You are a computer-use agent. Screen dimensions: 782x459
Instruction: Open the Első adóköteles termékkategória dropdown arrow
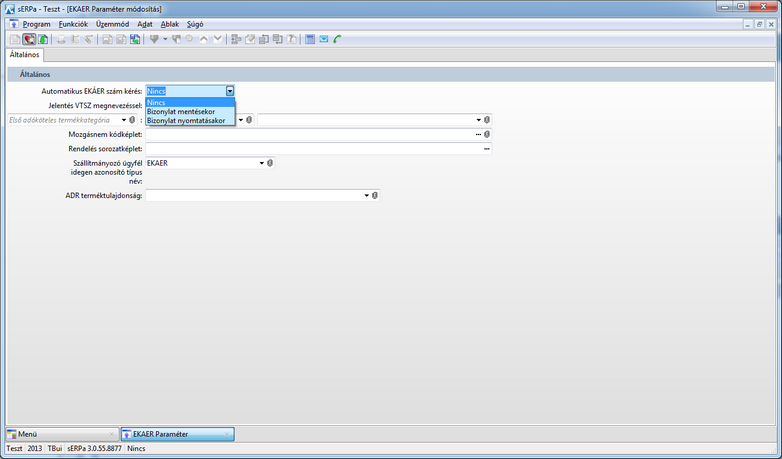tap(124, 120)
